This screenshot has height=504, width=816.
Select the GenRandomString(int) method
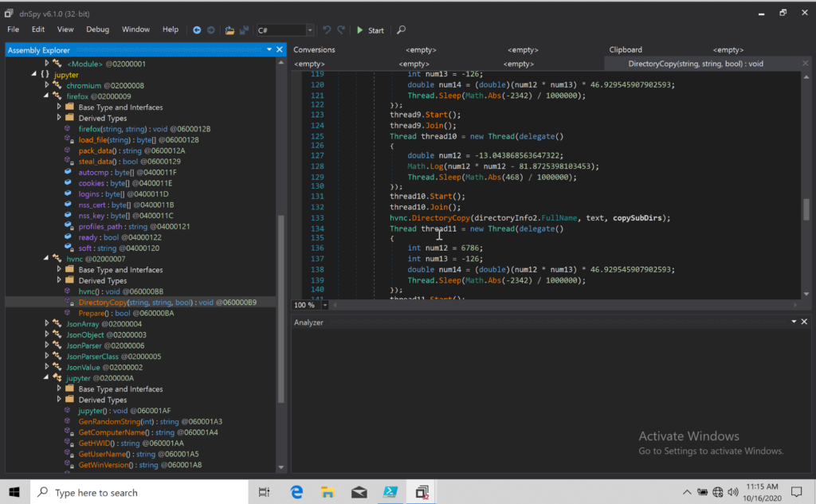[x=151, y=421]
